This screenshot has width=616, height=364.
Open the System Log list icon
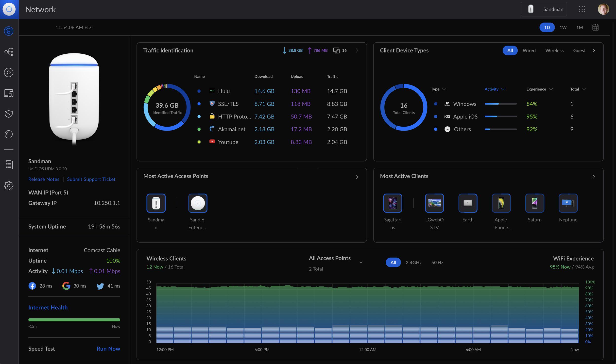click(9, 165)
